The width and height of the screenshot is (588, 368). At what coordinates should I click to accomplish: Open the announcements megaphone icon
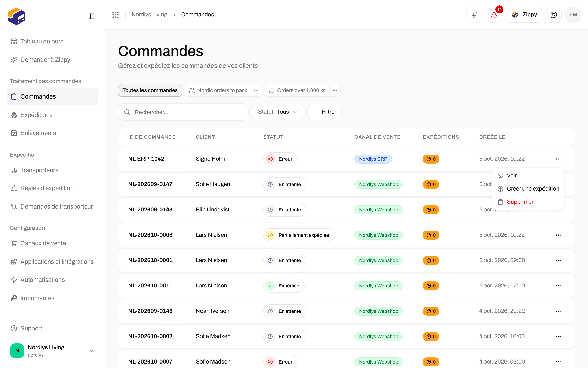(x=474, y=15)
